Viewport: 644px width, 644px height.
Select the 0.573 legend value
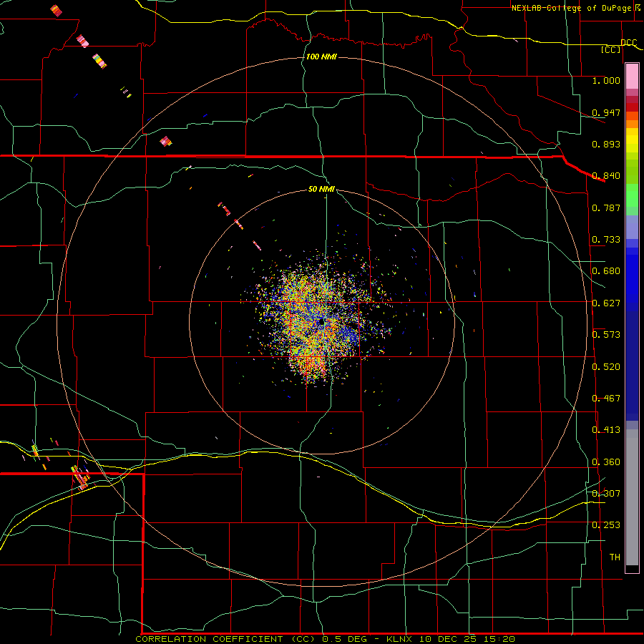606,335
